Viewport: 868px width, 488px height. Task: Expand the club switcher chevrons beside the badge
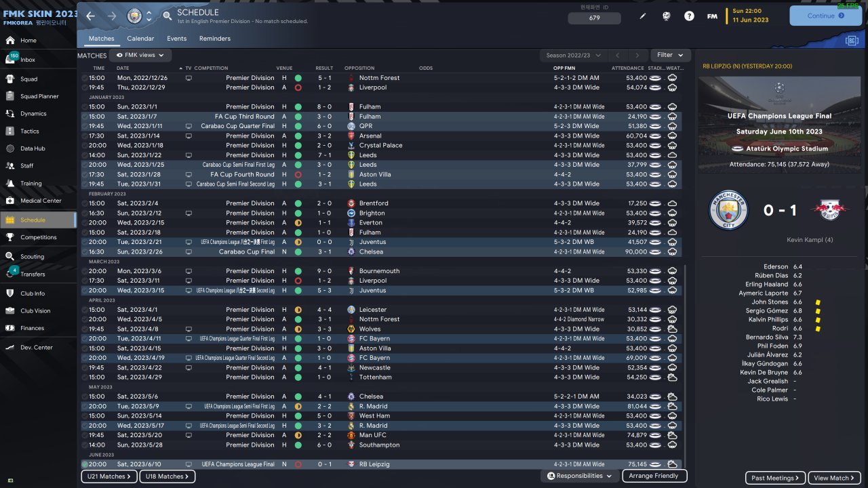point(149,16)
